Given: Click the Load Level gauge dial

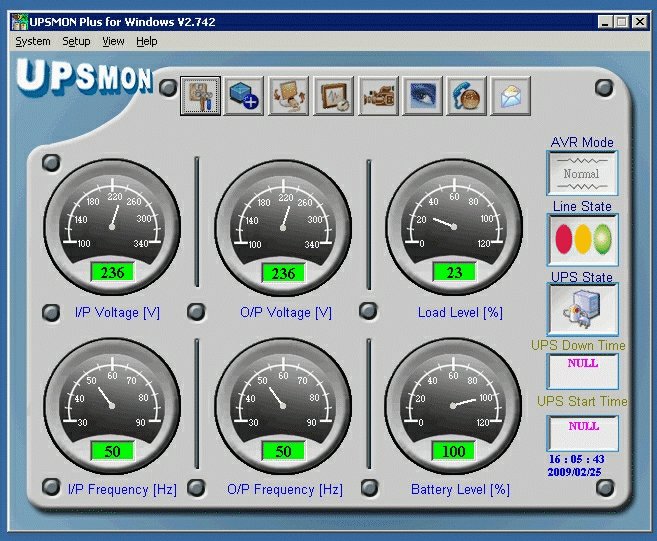Looking at the screenshot, I should [x=454, y=227].
